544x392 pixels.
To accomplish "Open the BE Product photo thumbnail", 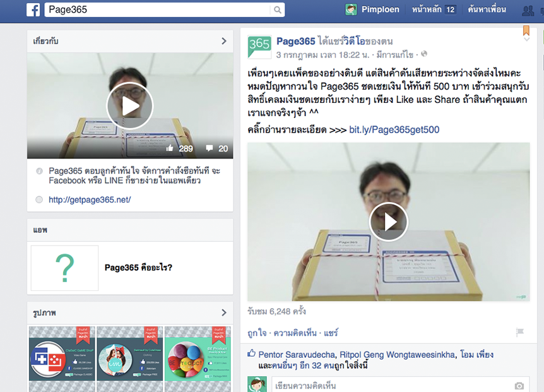I will click(198, 359).
